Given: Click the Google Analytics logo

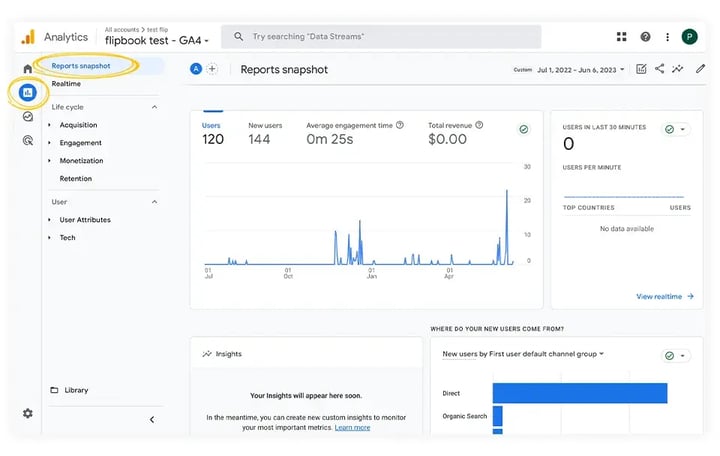Looking at the screenshot, I should [28, 37].
